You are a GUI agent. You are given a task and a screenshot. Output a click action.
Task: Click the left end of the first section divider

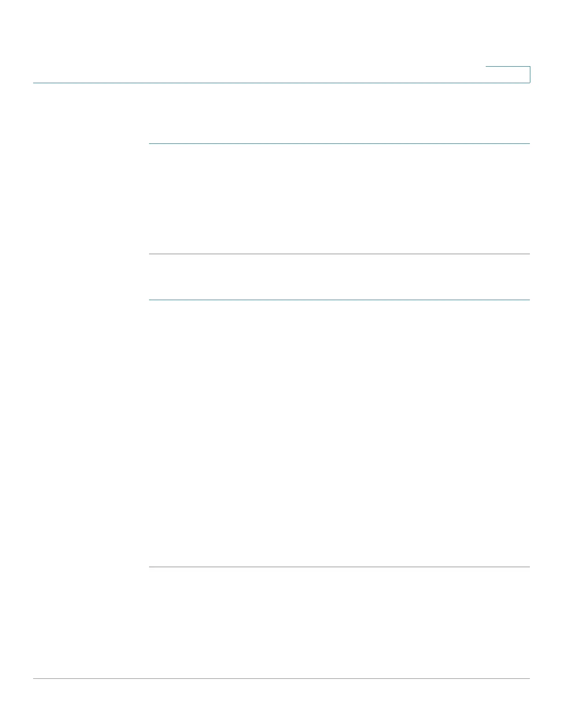(151, 144)
